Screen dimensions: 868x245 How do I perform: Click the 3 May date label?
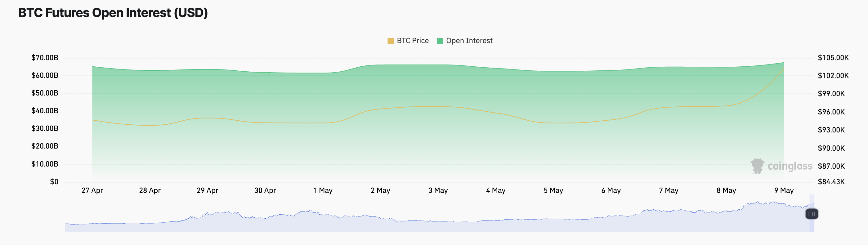point(438,190)
